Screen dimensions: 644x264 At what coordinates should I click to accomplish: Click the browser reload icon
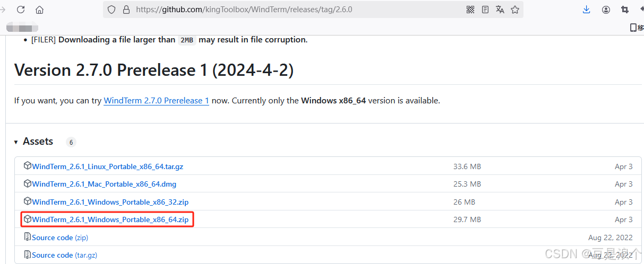pos(21,10)
